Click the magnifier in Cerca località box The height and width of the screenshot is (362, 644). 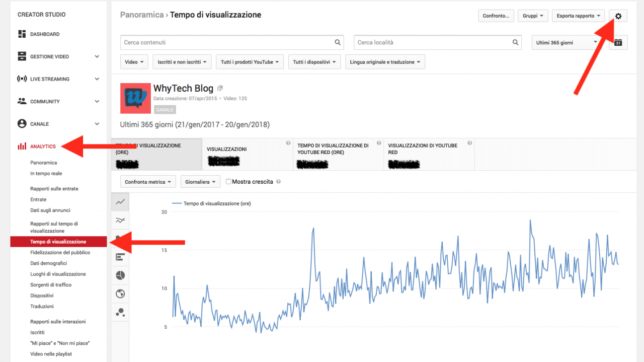(x=515, y=43)
